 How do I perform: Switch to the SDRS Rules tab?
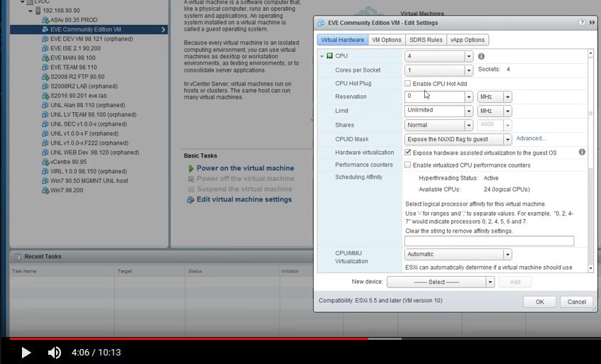(426, 40)
